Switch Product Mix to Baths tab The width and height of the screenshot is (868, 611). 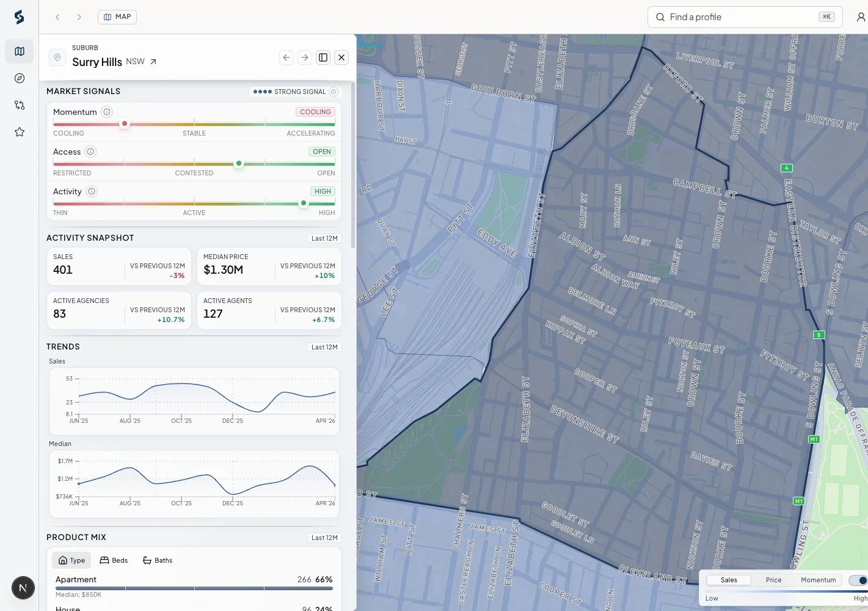(158, 560)
